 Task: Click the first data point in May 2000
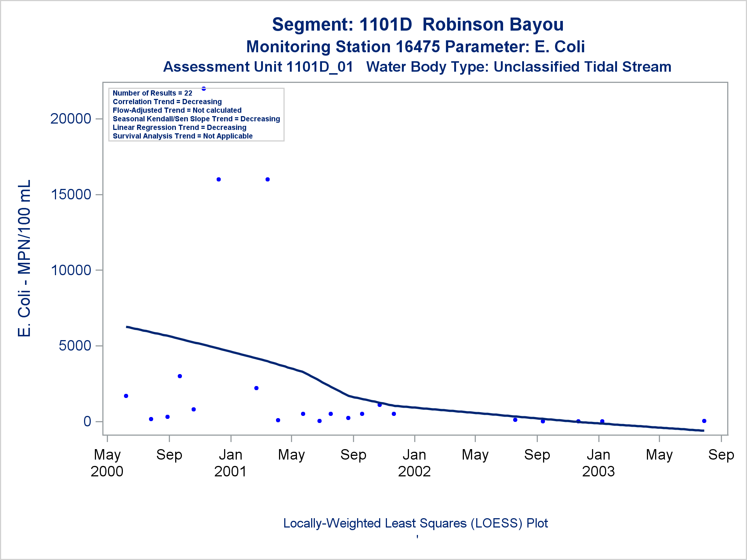[126, 396]
